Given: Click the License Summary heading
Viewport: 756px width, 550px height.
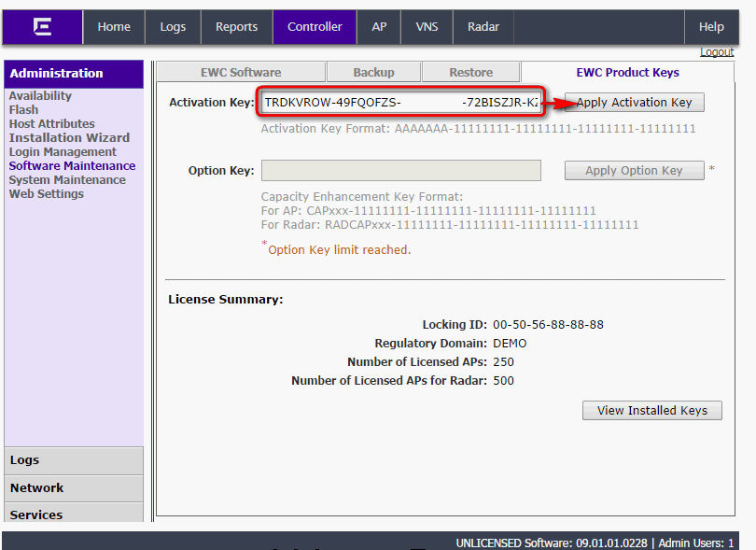Looking at the screenshot, I should point(226,300).
